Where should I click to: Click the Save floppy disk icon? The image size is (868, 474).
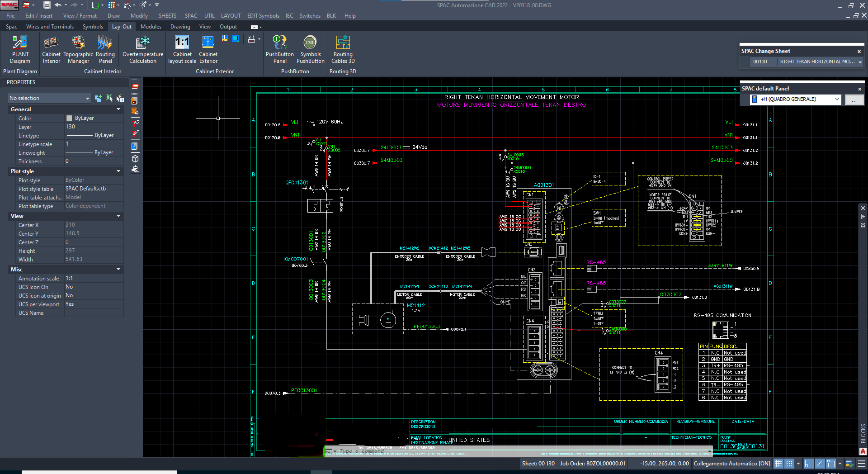47,5
